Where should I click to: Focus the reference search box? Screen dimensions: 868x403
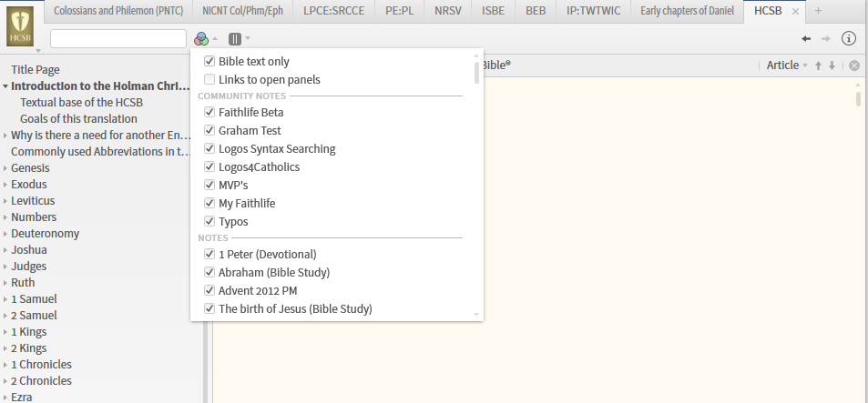tap(118, 39)
